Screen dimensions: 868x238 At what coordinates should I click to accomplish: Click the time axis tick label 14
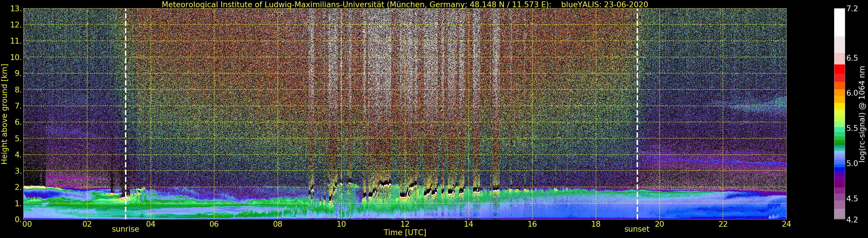[468, 224]
